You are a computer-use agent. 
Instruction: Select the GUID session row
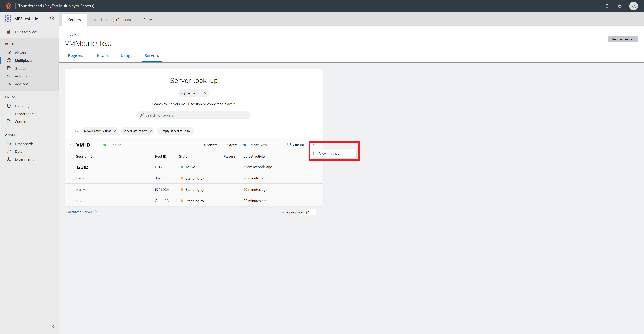tap(194, 167)
